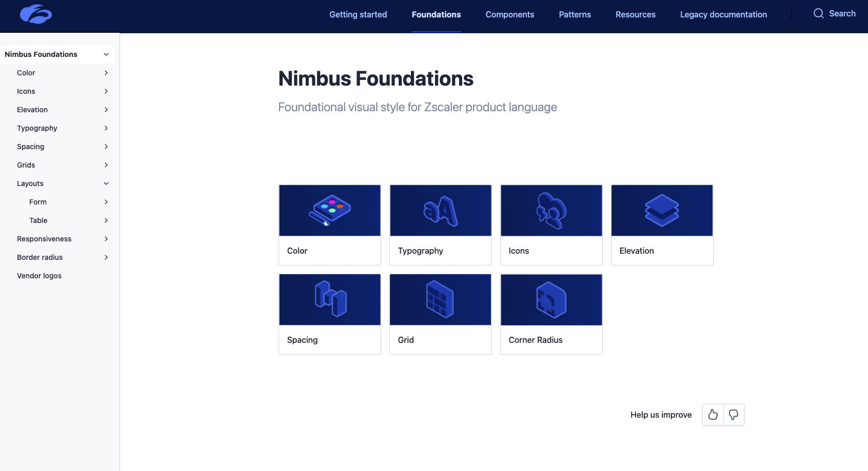Open the Corner Radius card illustration
This screenshot has width=868, height=471.
(551, 300)
